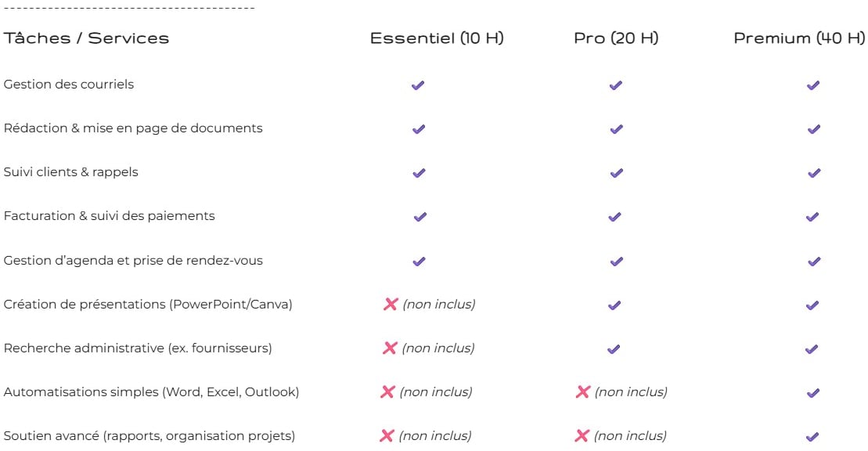Click the Création de présentations (PowerPoint/Canva) label
The height and width of the screenshot is (451, 868).
point(148,304)
